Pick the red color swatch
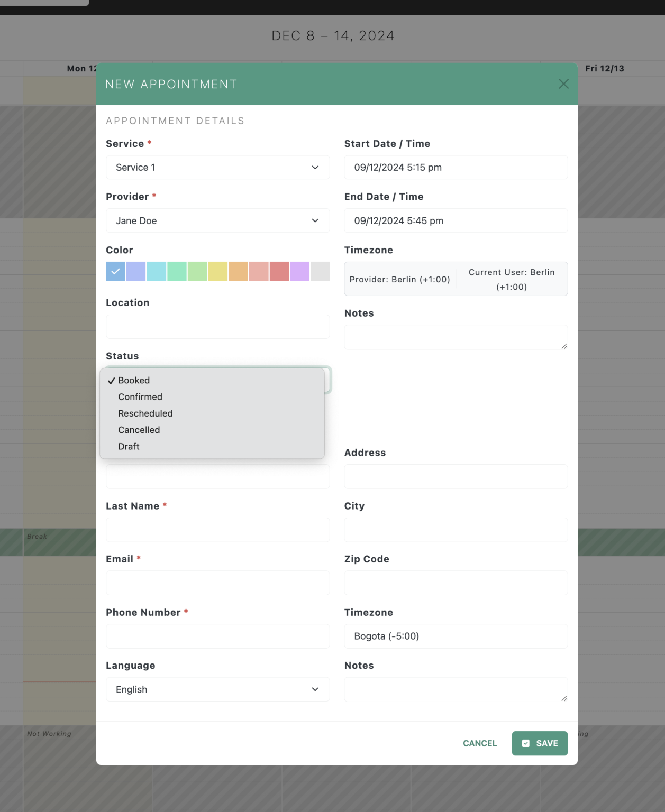The width and height of the screenshot is (665, 812). (279, 271)
